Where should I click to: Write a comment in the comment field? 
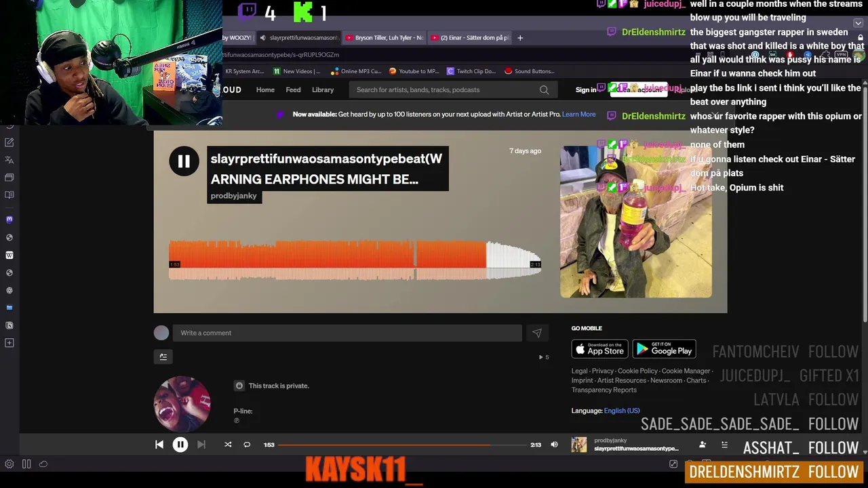tap(347, 333)
